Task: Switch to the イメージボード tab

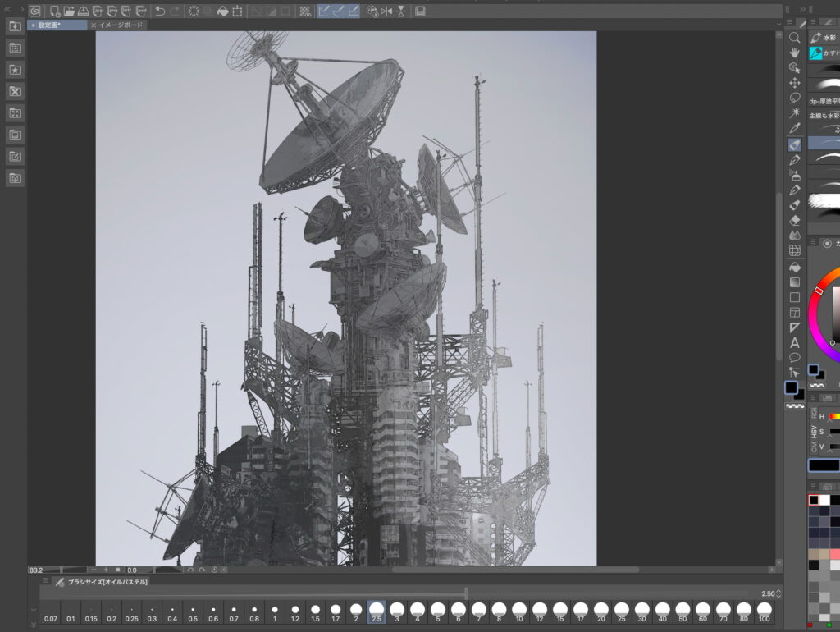Action: click(118, 25)
